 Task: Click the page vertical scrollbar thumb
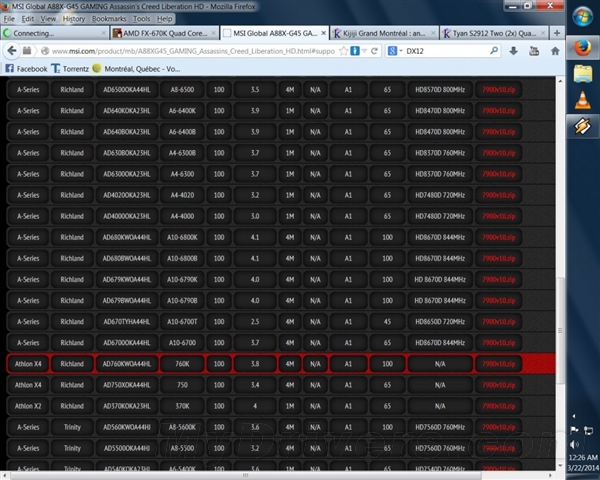(560, 330)
